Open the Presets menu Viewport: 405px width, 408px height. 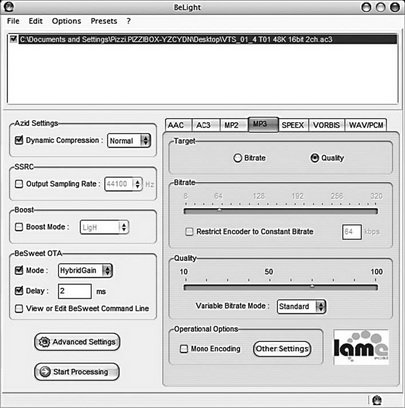tap(104, 21)
